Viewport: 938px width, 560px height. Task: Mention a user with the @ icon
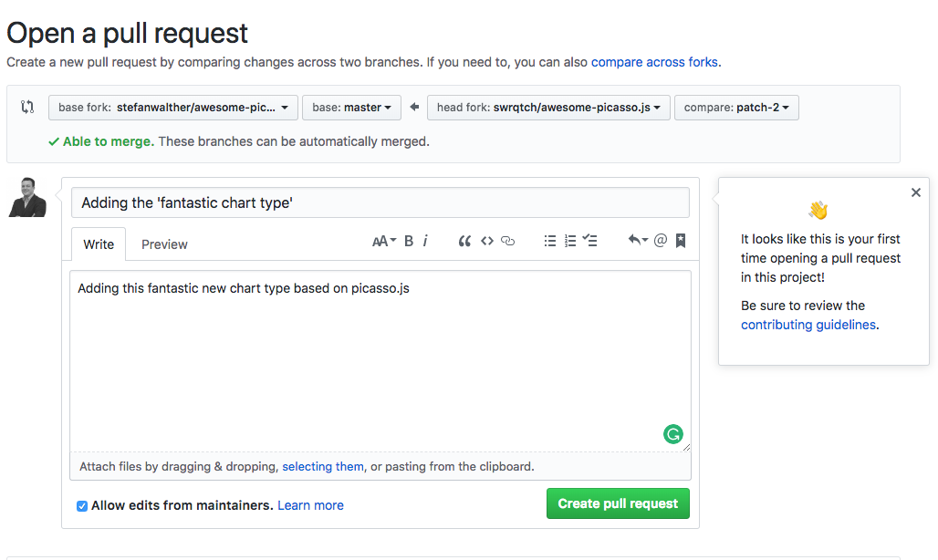(661, 240)
